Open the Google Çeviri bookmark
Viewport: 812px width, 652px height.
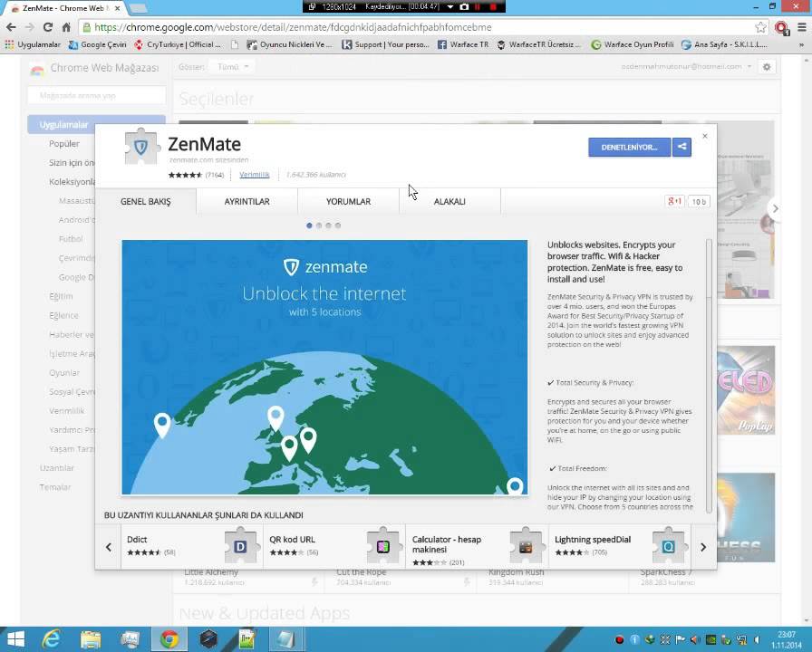coord(97,45)
